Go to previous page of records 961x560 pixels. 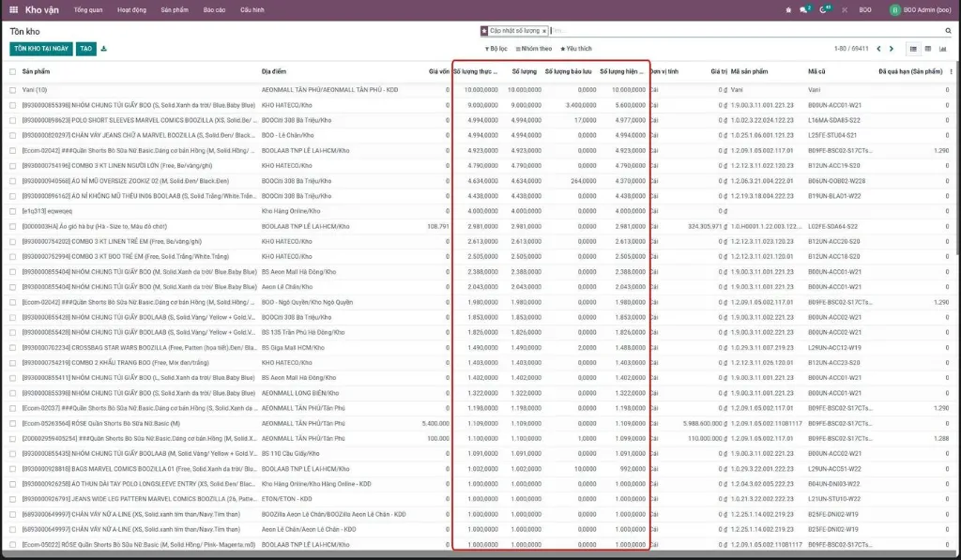coord(878,49)
